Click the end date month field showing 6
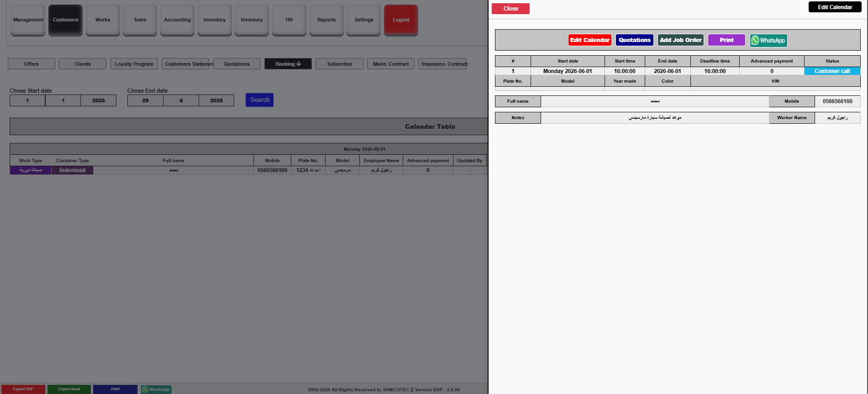Image resolution: width=868 pixels, height=394 pixels. click(x=181, y=100)
